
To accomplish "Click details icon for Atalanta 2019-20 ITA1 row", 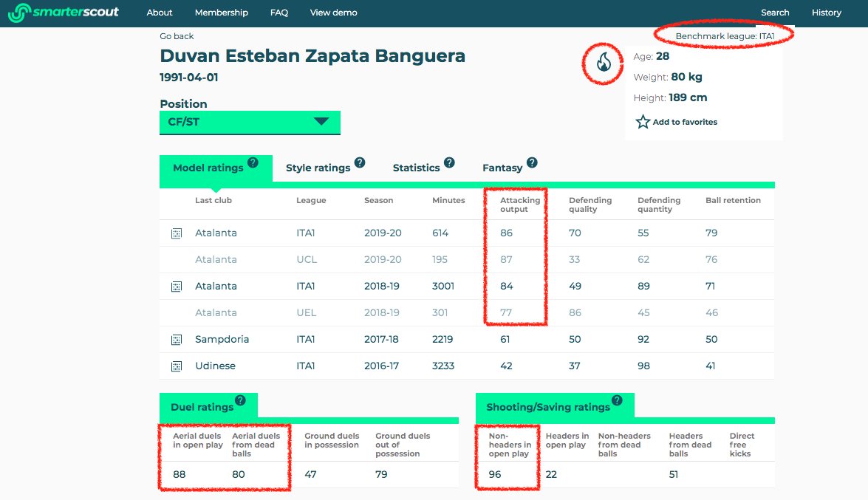I will tap(177, 233).
